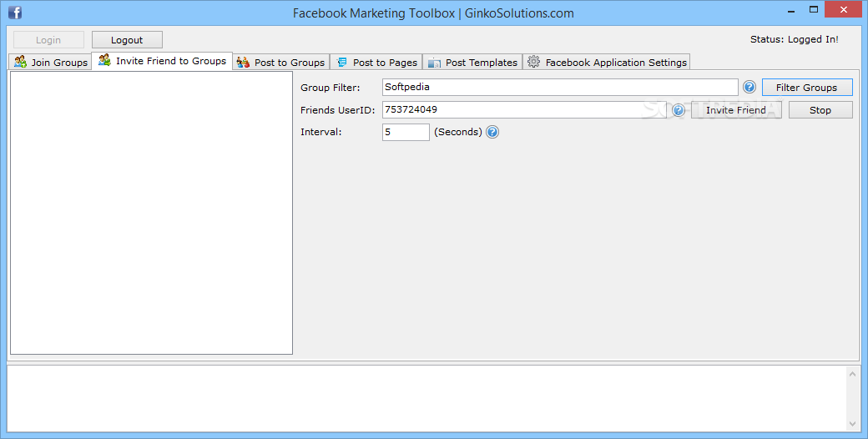Click the Stop button
The image size is (868, 439).
820,110
